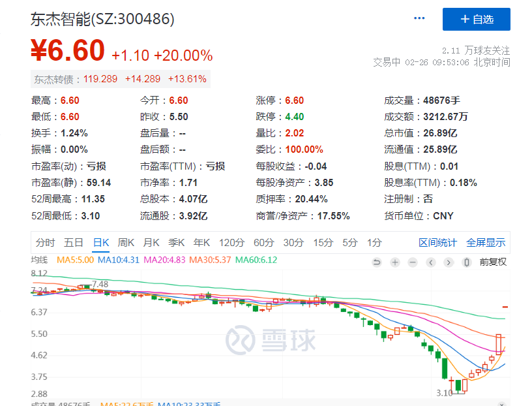Viewport: 532px width, 406px height.
Task: Add stock with the 自选 button
Action: click(x=477, y=20)
